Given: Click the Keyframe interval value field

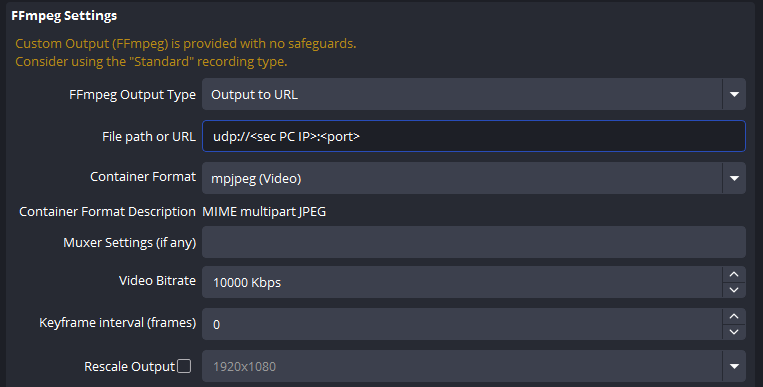Looking at the screenshot, I should point(462,324).
